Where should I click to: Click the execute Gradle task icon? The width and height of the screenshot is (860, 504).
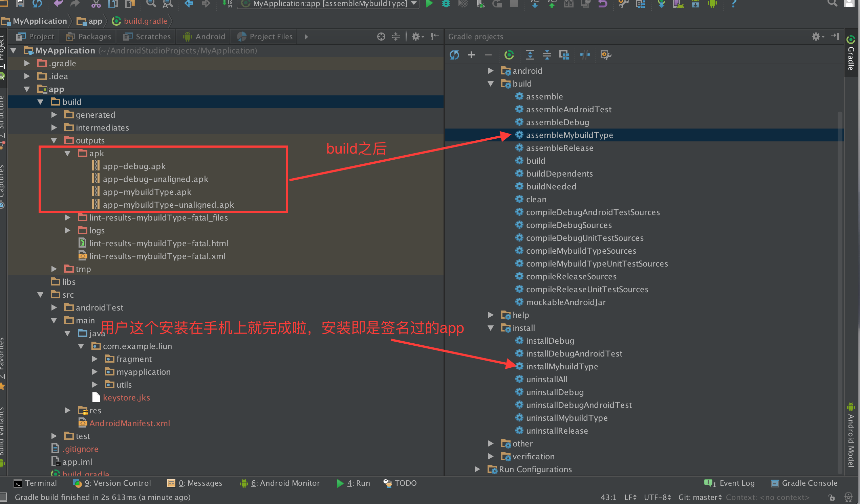pyautogui.click(x=509, y=54)
